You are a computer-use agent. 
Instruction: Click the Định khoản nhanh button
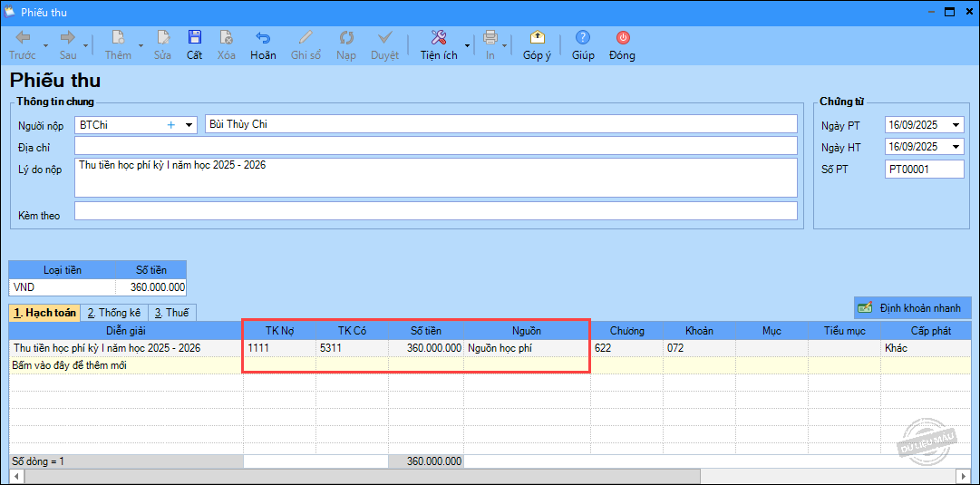(912, 308)
